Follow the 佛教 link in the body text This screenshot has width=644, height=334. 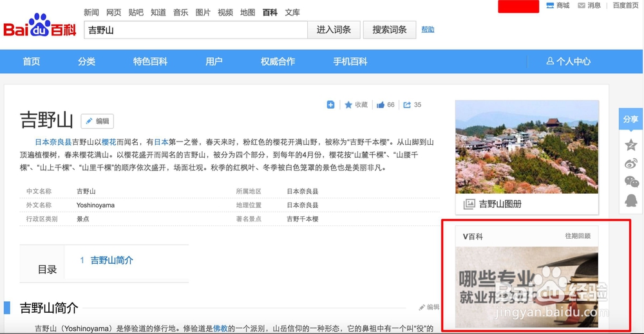pyautogui.click(x=220, y=328)
